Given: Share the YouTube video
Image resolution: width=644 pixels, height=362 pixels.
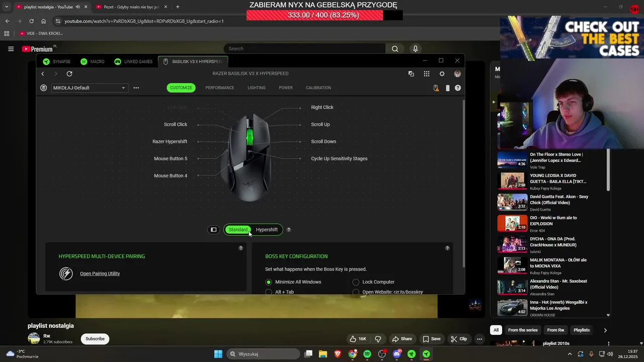Looking at the screenshot, I should 402,339.
